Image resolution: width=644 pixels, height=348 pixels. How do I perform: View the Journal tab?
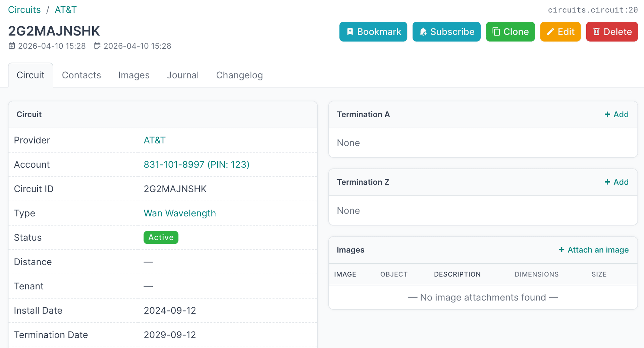click(183, 75)
